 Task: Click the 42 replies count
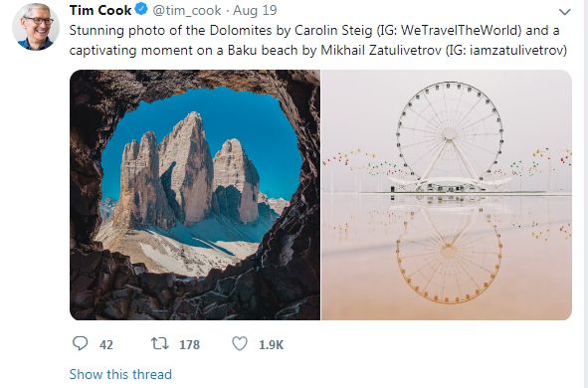tap(106, 344)
